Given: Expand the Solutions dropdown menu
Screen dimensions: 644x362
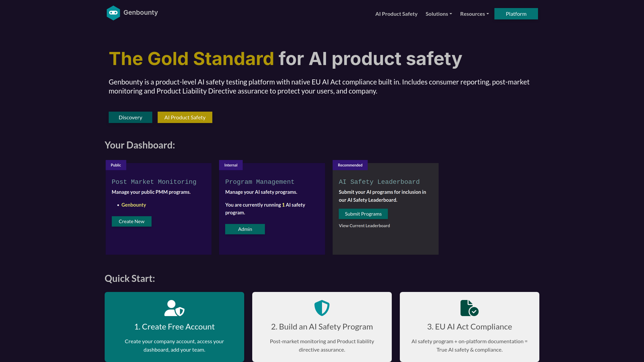Looking at the screenshot, I should click(438, 14).
